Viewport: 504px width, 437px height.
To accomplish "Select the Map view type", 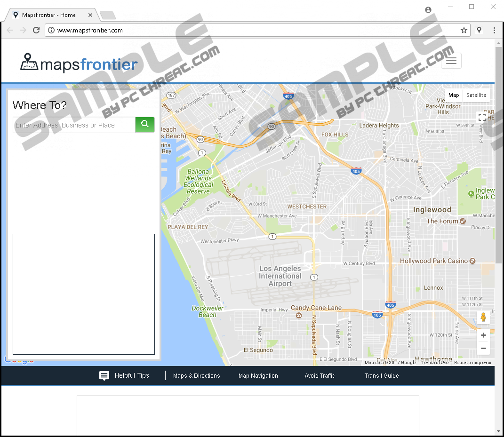I will 454,95.
